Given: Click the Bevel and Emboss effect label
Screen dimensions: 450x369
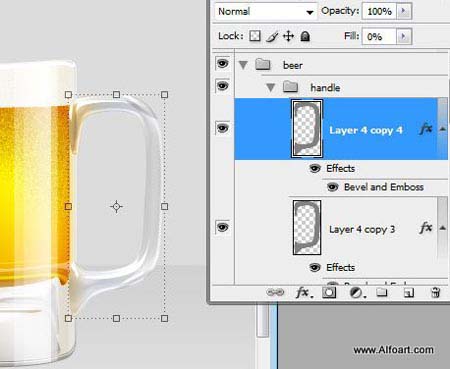Looking at the screenshot, I should click(384, 187).
